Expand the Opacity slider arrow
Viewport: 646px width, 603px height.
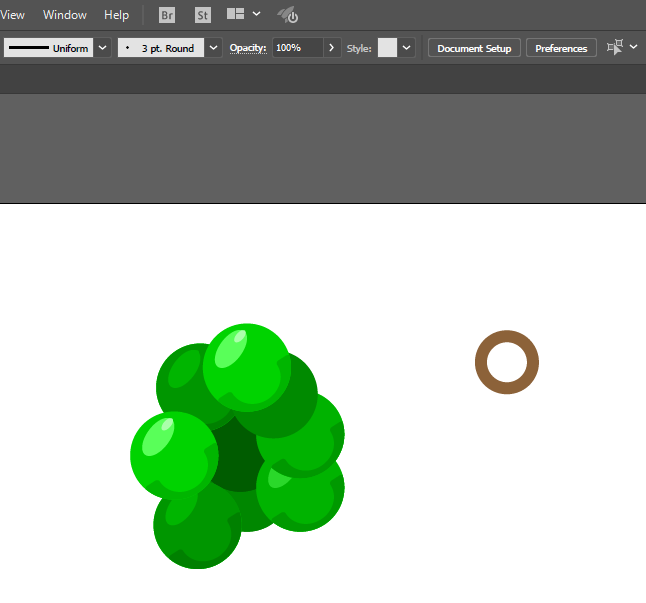click(331, 48)
